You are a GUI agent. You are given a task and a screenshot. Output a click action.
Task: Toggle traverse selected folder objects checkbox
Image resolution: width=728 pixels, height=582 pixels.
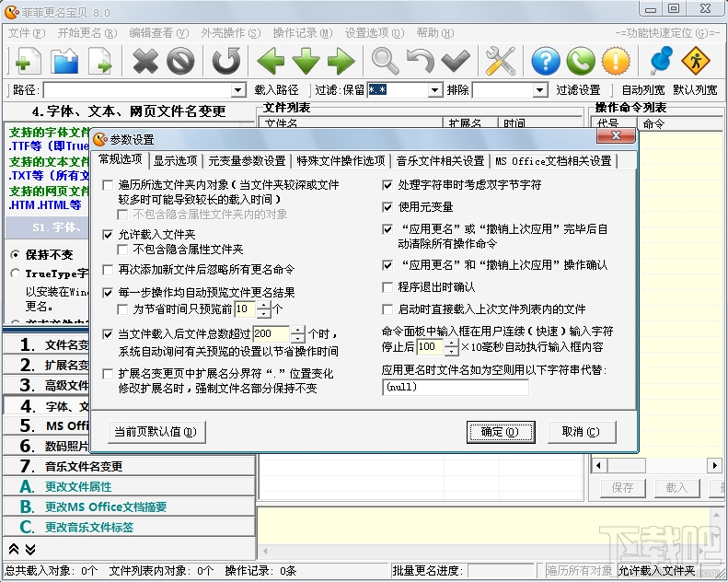click(x=108, y=185)
